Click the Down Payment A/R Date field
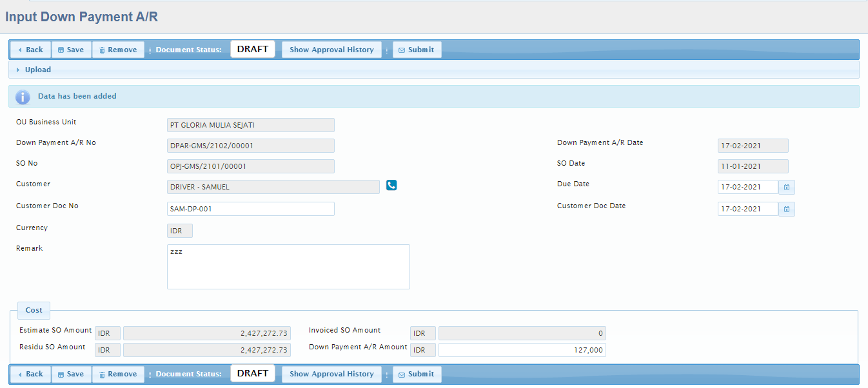This screenshot has width=868, height=388. click(x=753, y=146)
